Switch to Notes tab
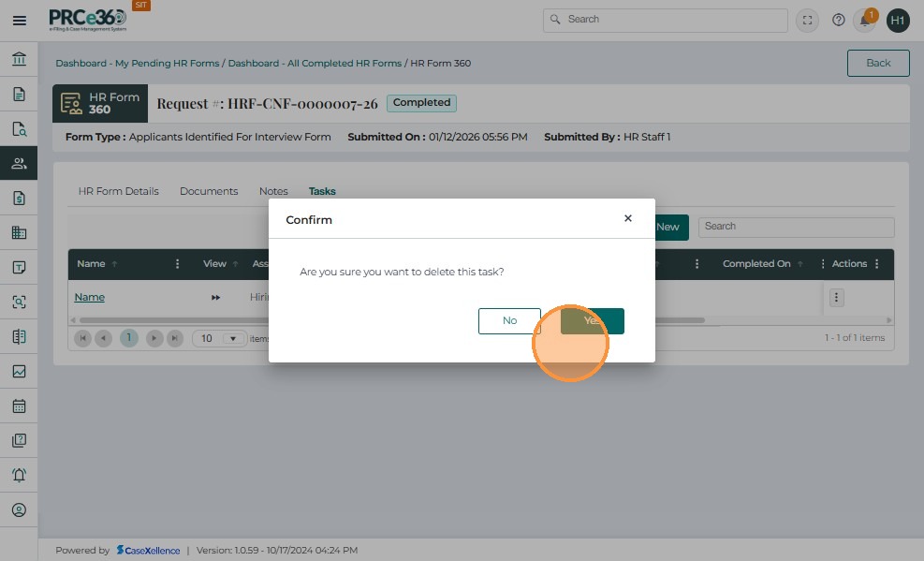This screenshot has height=561, width=924. tap(273, 191)
